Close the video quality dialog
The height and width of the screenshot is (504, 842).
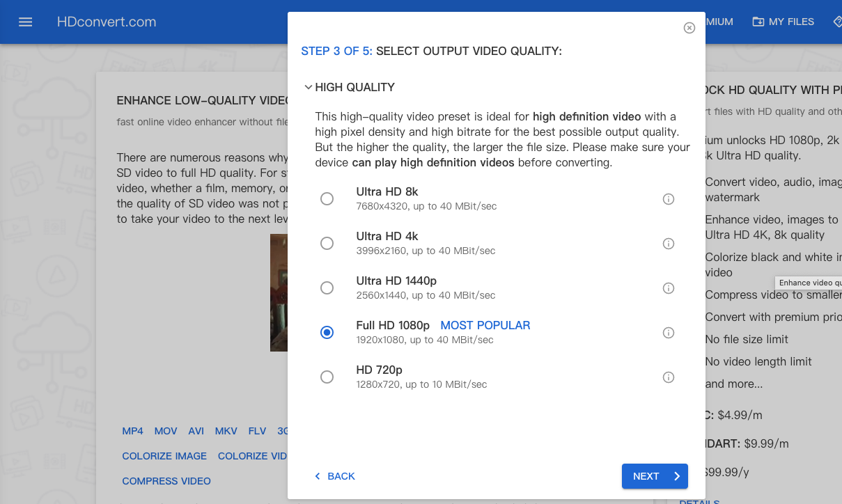point(689,28)
